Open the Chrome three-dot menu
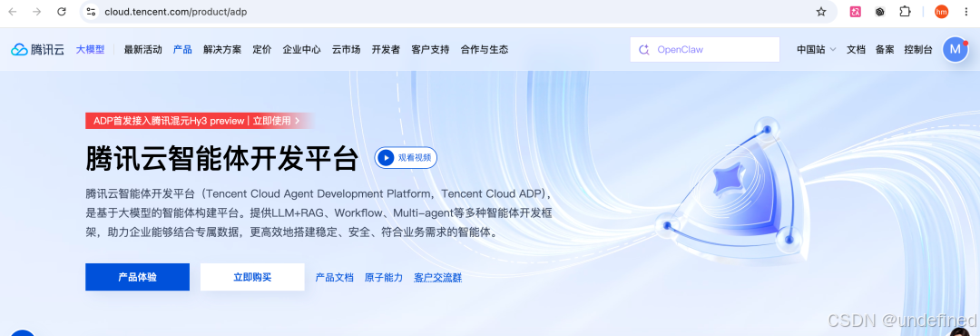980x336 pixels. 967,11
